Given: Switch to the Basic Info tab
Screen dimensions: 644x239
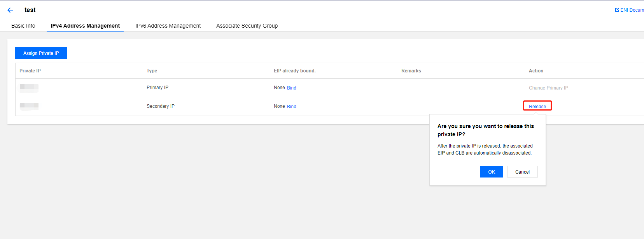Looking at the screenshot, I should (23, 26).
